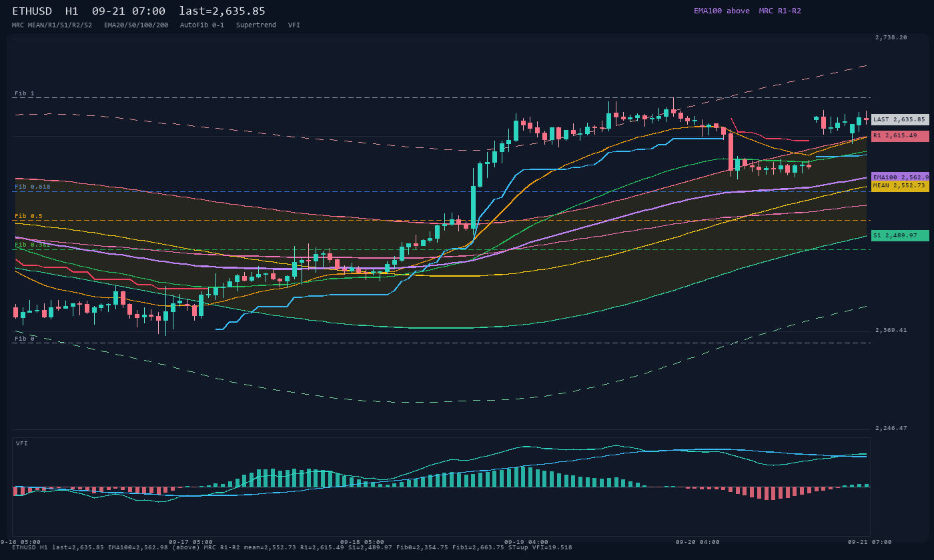Click the ETHUSD symbol in the chart title

click(32, 11)
